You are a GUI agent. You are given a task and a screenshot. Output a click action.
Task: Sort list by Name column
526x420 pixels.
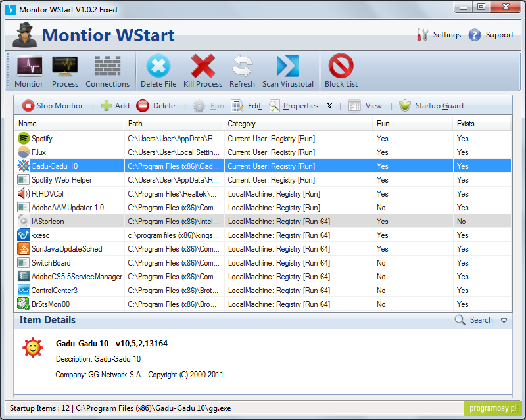(69, 124)
